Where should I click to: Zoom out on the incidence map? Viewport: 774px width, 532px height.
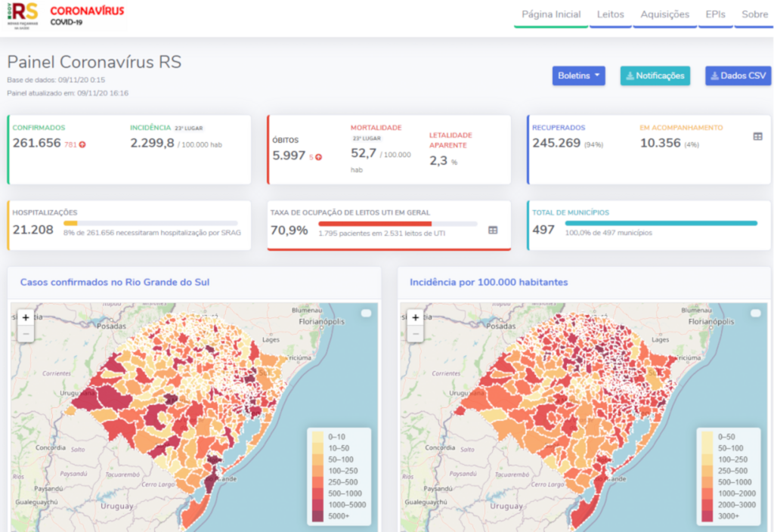(x=415, y=333)
